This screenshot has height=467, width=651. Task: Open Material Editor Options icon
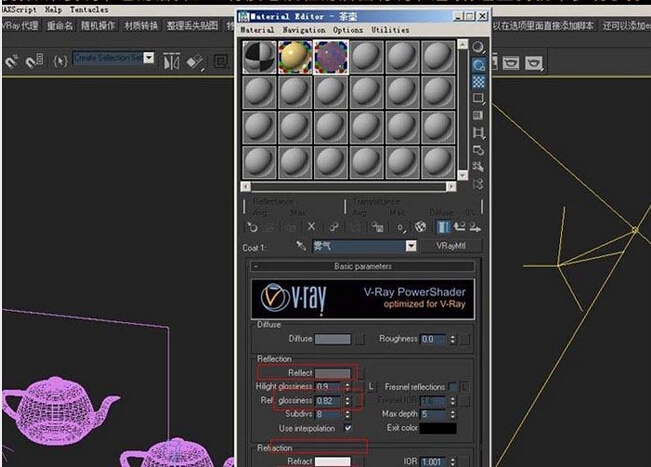pos(478,150)
